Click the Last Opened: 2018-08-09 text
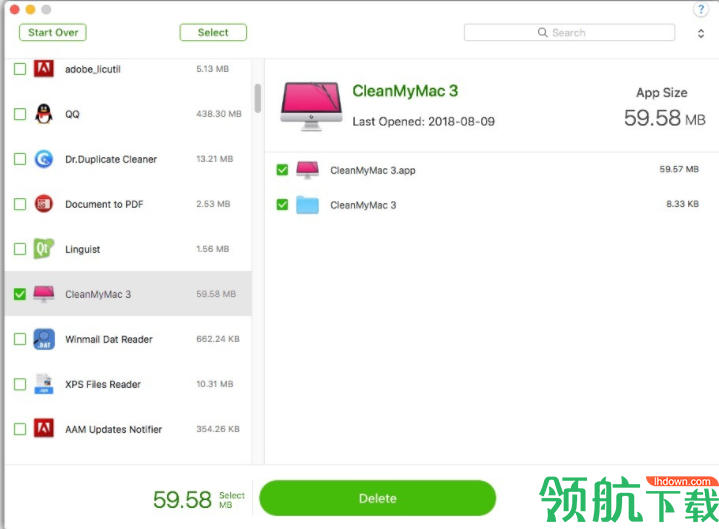This screenshot has height=529, width=719. click(x=423, y=121)
